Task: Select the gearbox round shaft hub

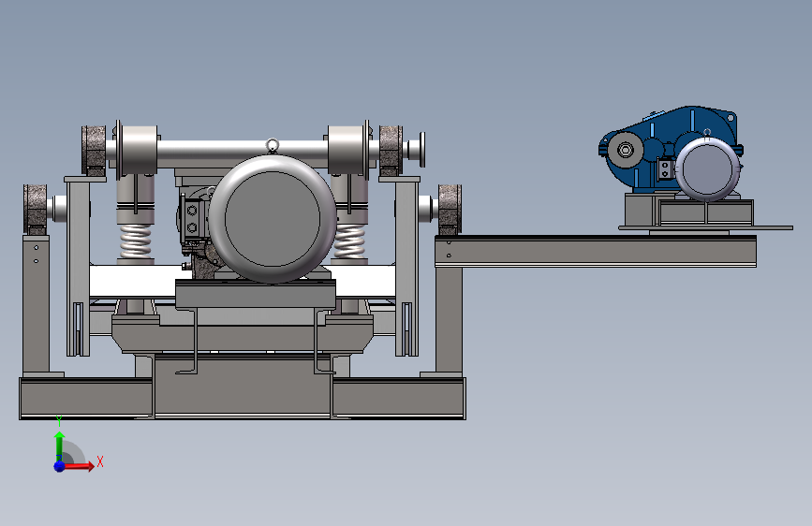Action: click(626, 150)
